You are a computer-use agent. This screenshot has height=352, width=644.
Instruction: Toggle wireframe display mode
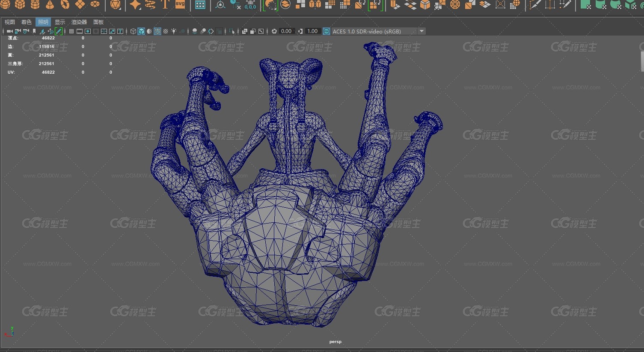click(133, 31)
